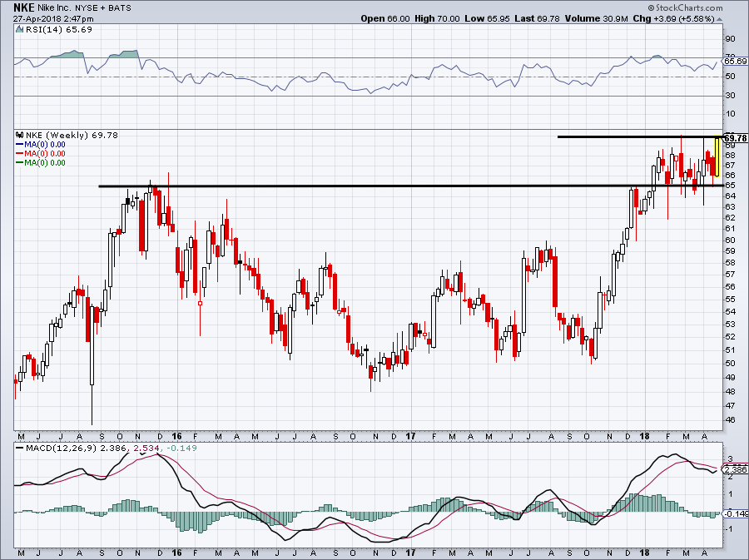
Task: Select the NKE (Weekly) 69.78 legend label
Action: [x=72, y=135]
